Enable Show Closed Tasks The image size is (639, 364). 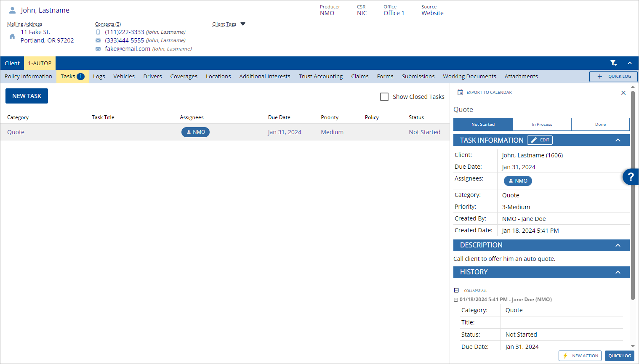(384, 96)
